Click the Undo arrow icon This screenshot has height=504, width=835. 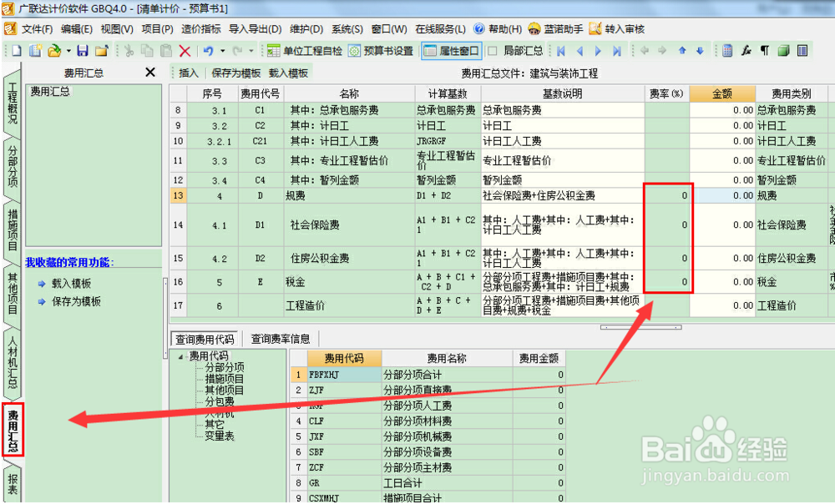[208, 51]
